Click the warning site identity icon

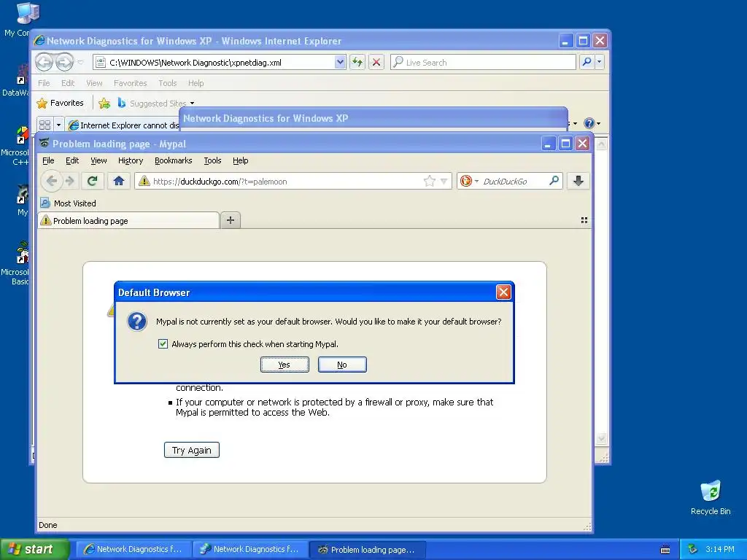point(144,181)
